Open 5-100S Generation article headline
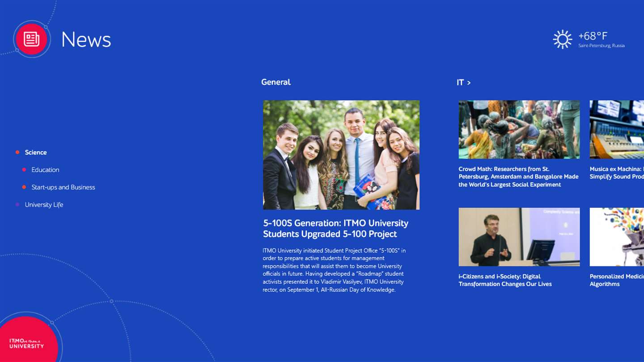 pyautogui.click(x=335, y=228)
